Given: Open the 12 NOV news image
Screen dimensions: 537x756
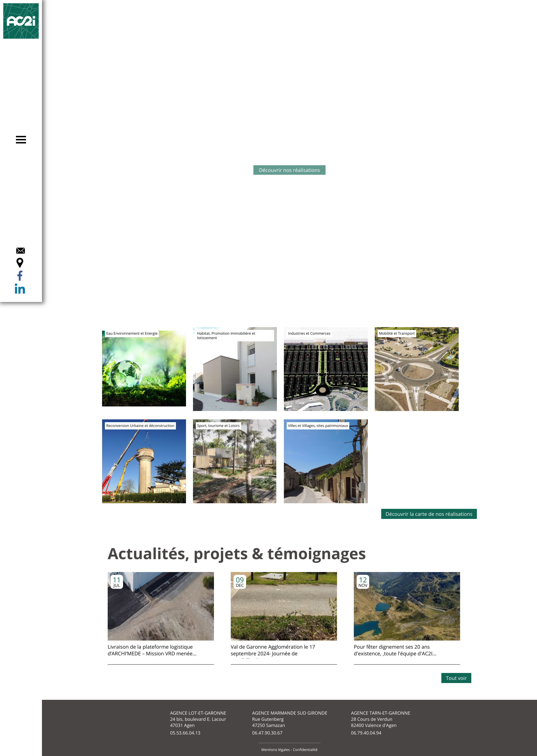Looking at the screenshot, I should [x=407, y=606].
